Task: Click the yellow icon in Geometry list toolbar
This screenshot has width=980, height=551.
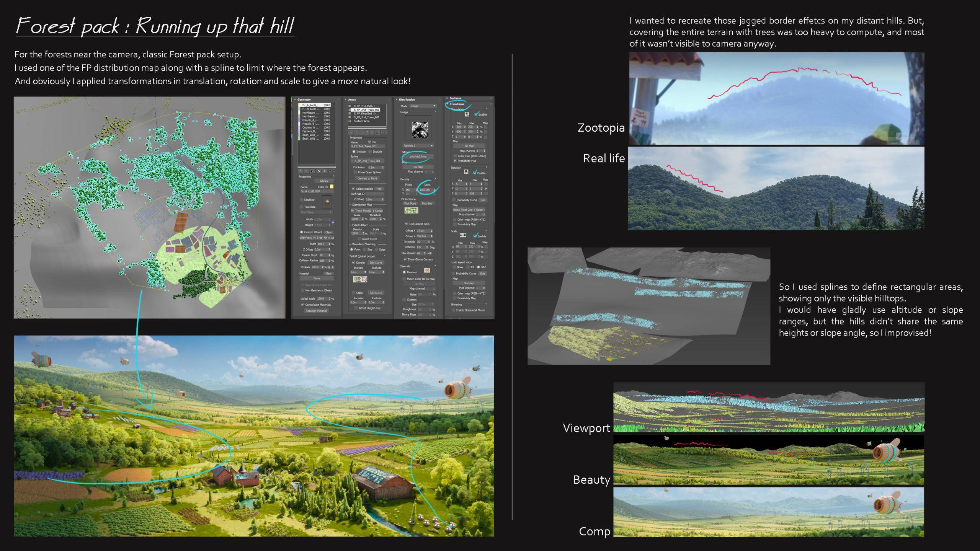Action: pyautogui.click(x=325, y=171)
